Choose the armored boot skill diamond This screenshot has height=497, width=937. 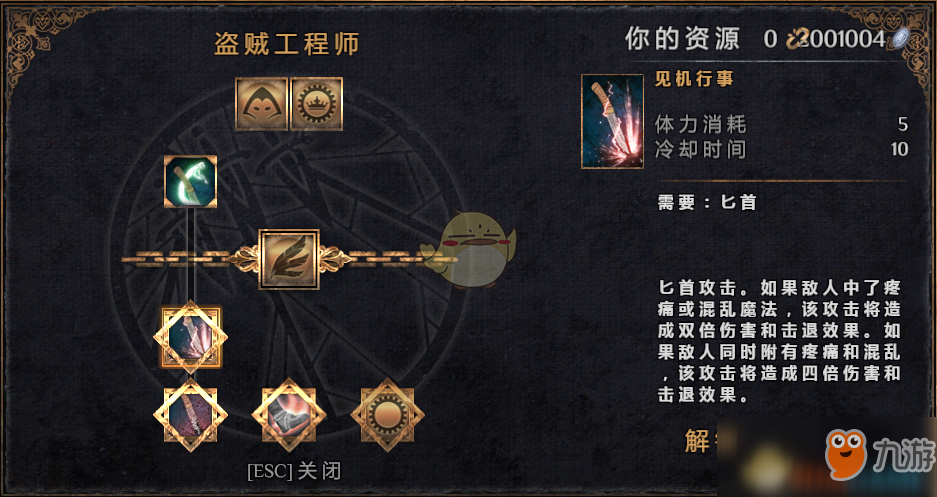tap(289, 415)
